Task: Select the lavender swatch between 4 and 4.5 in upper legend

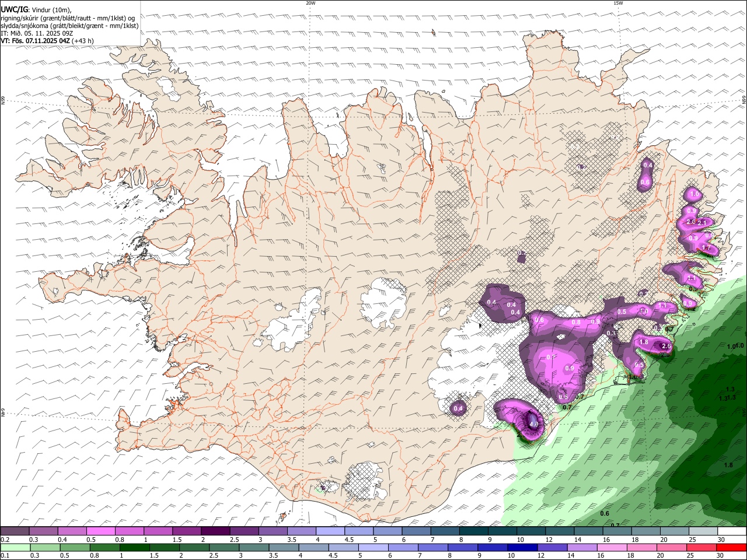Action: click(330, 531)
